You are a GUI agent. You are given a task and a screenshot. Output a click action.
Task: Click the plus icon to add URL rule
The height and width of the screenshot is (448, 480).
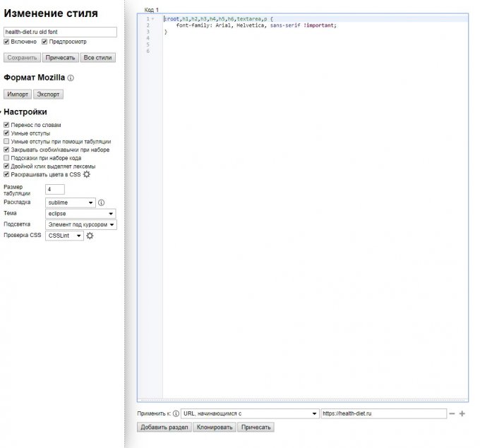(462, 414)
